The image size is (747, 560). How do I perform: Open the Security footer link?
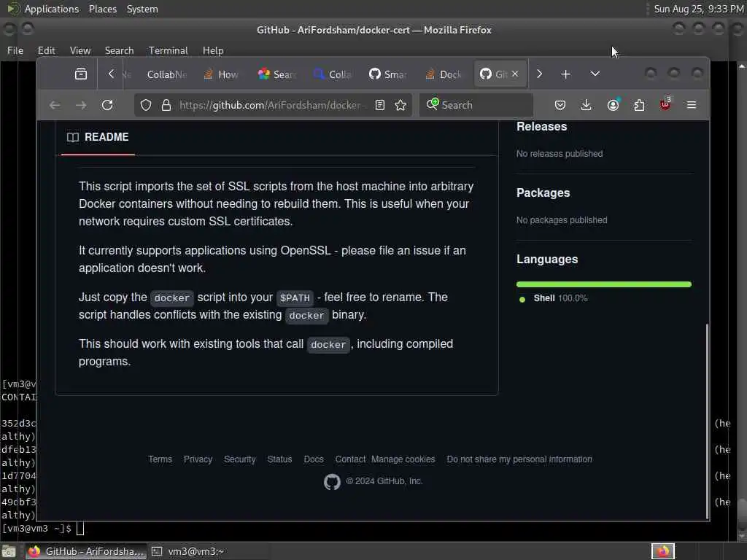(239, 459)
